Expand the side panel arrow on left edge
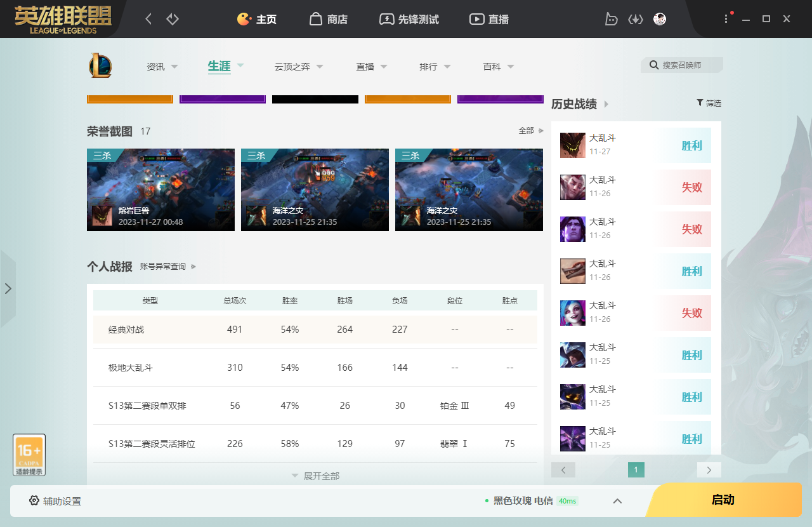The image size is (812, 527). point(8,289)
